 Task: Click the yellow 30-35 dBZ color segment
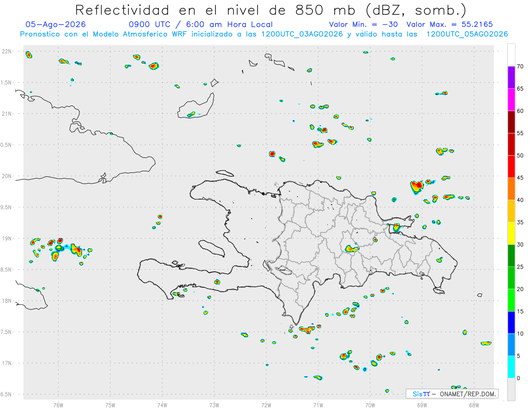[x=511, y=233]
